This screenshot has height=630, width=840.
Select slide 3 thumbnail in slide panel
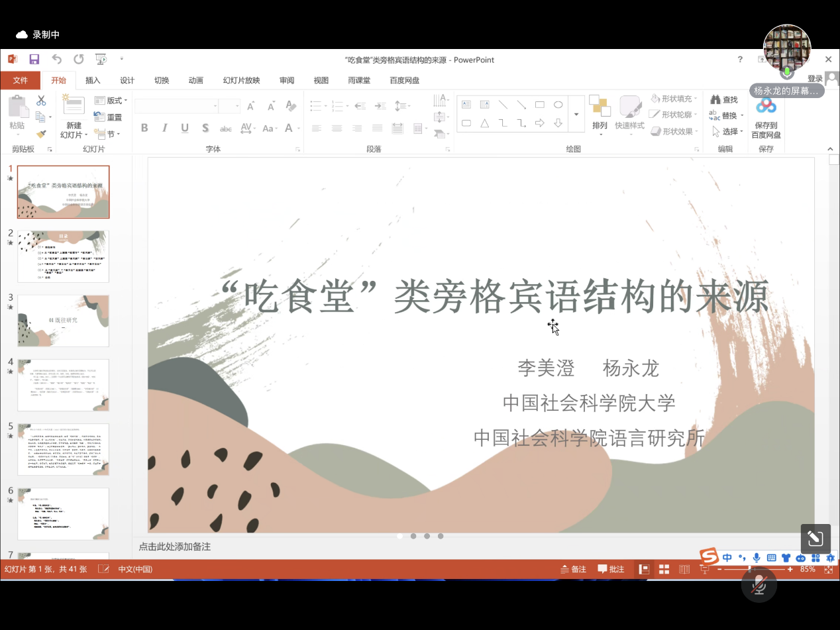pyautogui.click(x=64, y=321)
